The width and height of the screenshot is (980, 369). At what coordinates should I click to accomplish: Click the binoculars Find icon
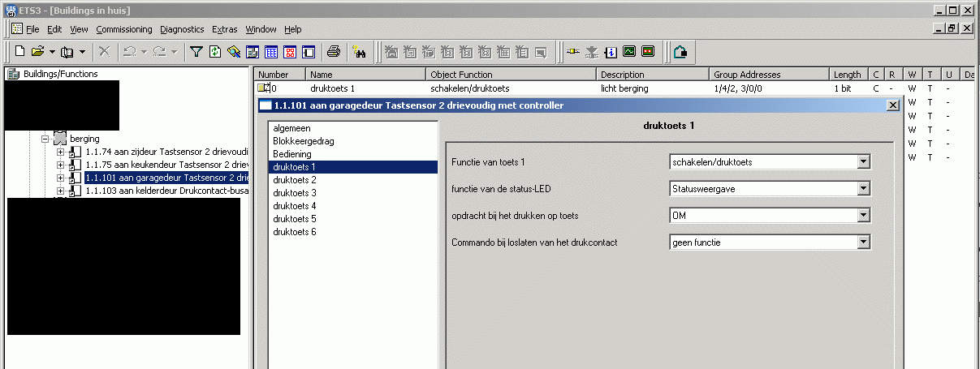point(360,52)
